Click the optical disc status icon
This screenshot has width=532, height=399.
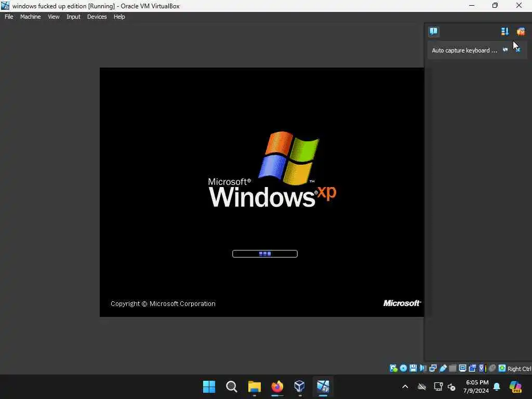pos(403,368)
